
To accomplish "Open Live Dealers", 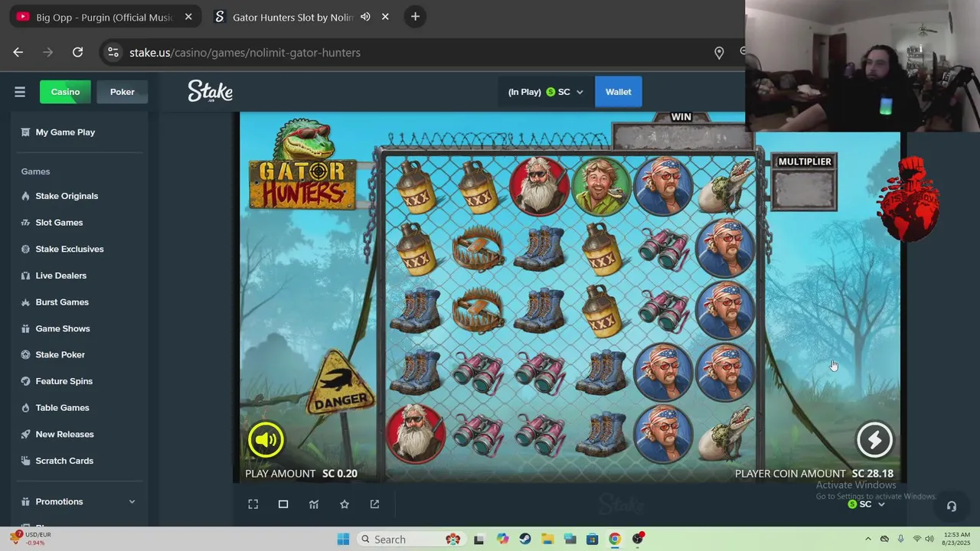I will pos(60,275).
